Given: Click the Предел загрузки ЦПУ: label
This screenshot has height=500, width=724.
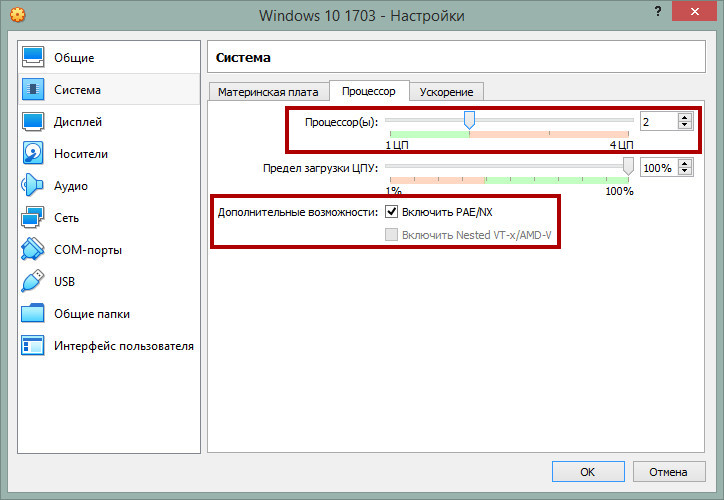Looking at the screenshot, I should pyautogui.click(x=320, y=168).
